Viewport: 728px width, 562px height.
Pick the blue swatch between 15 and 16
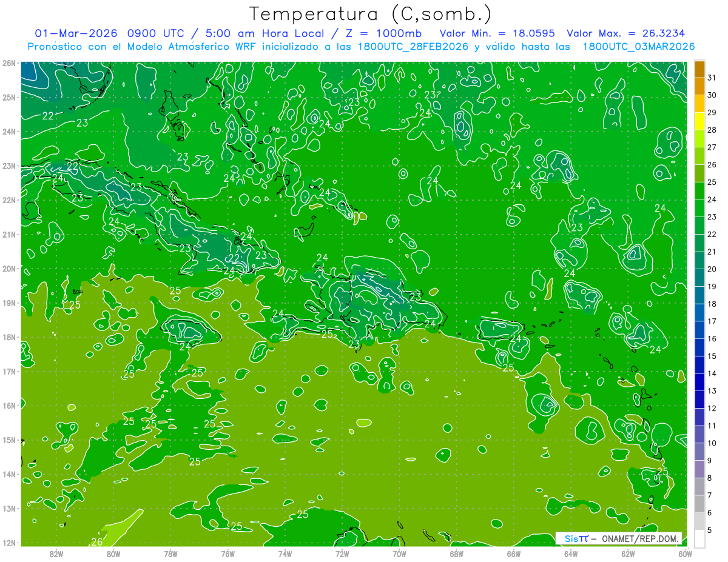tap(699, 347)
